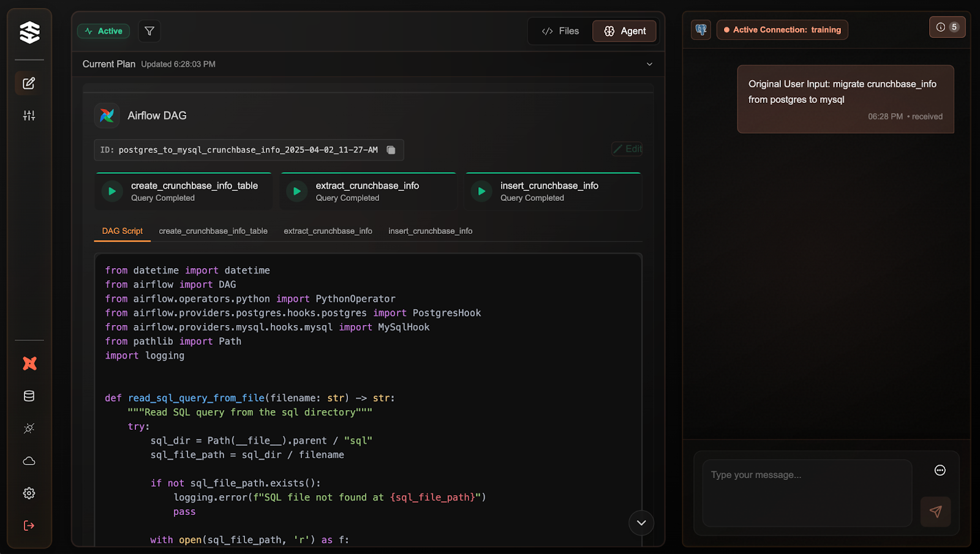The width and height of the screenshot is (980, 554).
Task: Toggle the Active status badge
Action: [104, 31]
